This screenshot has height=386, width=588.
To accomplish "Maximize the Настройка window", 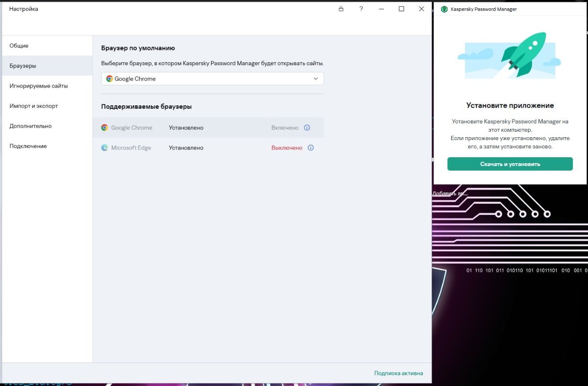I will [401, 9].
